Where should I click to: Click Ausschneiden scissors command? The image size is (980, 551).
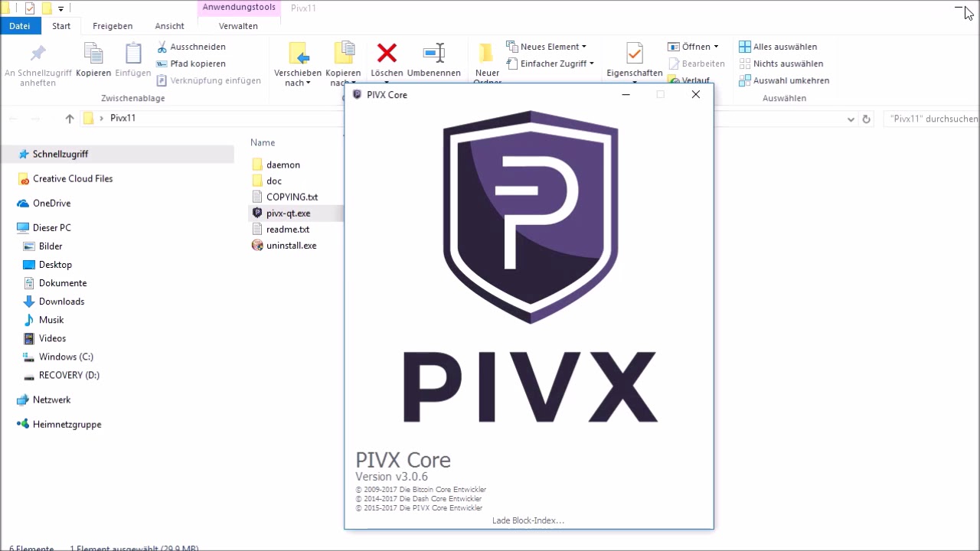click(x=191, y=47)
